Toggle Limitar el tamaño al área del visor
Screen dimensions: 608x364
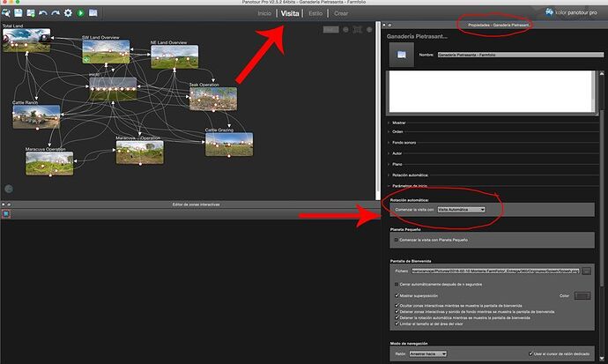tap(395, 325)
